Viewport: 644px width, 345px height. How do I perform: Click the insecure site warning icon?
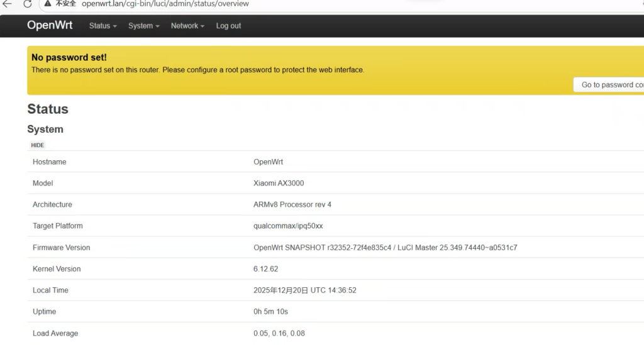(x=49, y=4)
